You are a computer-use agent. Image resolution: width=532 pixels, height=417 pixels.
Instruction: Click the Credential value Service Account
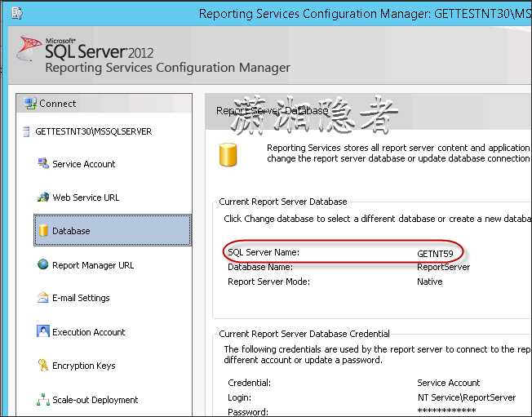pos(449,383)
